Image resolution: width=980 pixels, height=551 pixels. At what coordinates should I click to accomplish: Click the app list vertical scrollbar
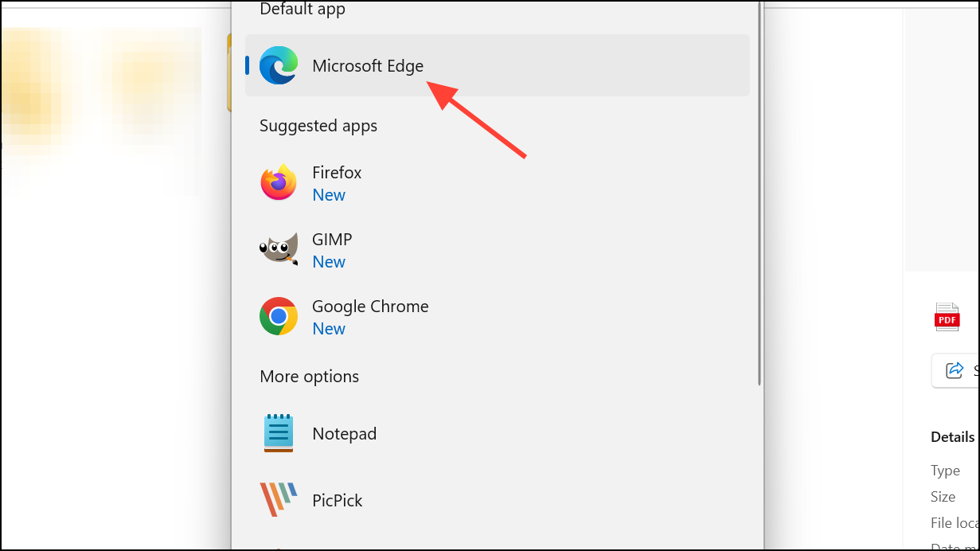tap(759, 193)
